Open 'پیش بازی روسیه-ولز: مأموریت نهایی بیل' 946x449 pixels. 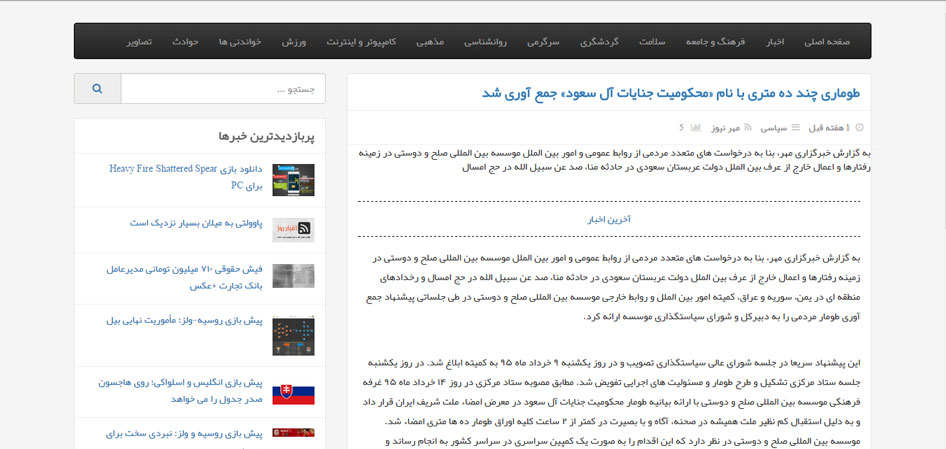pyautogui.click(x=185, y=320)
